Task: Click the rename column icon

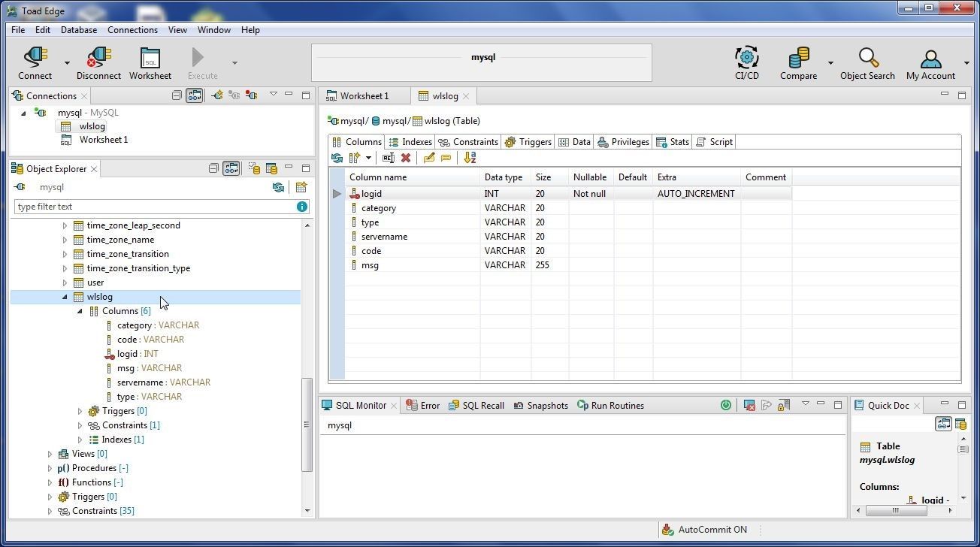Action: pyautogui.click(x=388, y=158)
